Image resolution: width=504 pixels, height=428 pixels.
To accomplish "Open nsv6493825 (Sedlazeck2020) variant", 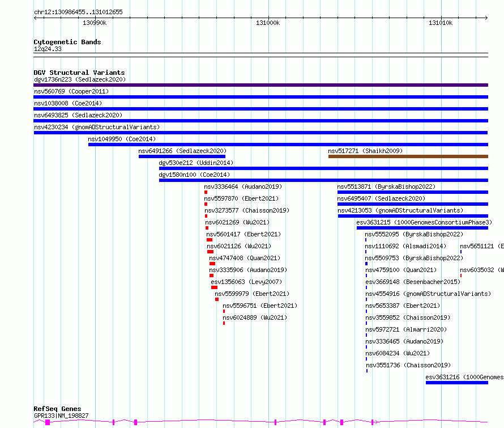I will pos(78,115).
